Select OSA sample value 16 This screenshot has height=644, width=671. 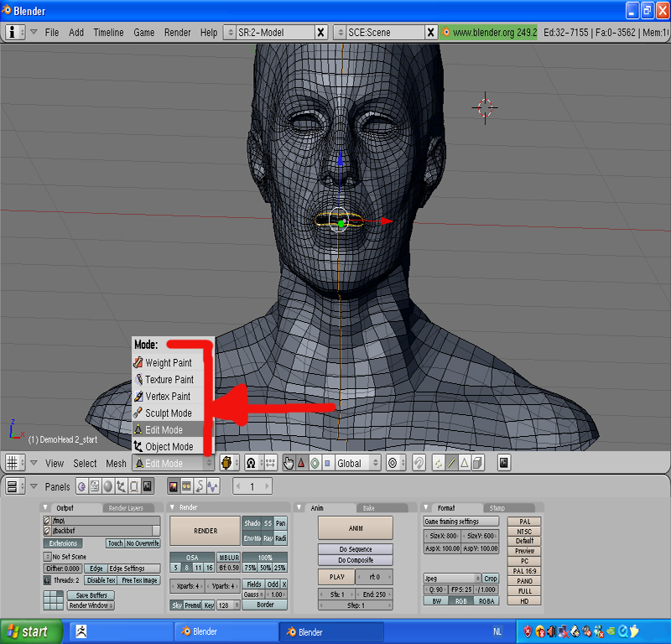(209, 568)
